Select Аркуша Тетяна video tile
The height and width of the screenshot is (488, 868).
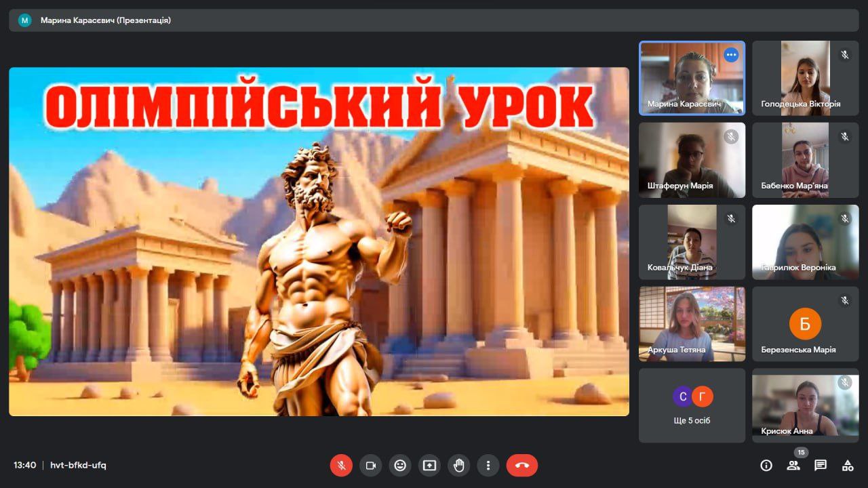(x=692, y=324)
